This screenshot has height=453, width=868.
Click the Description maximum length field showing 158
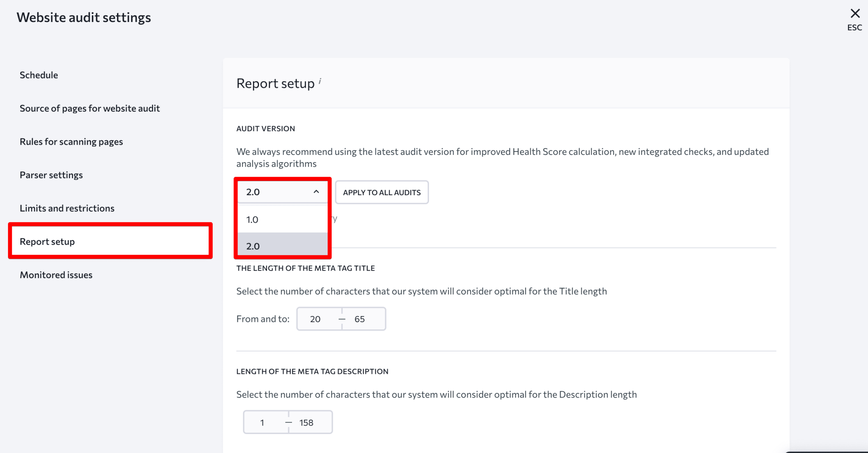coord(306,422)
